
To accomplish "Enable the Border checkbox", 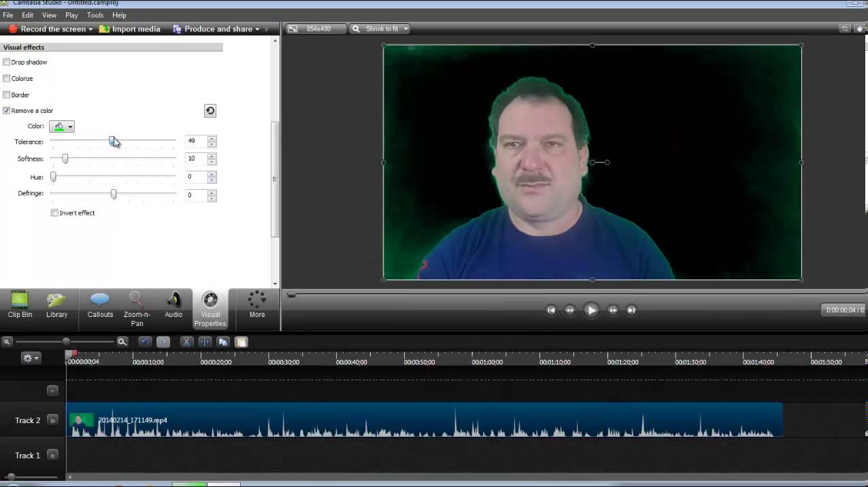I will coord(7,95).
